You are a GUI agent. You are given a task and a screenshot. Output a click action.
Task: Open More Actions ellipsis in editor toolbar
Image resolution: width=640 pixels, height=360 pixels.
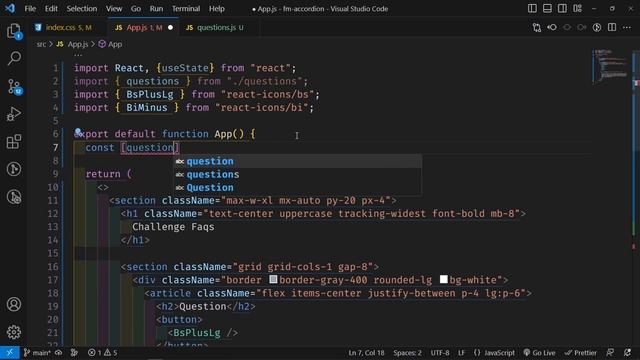pos(627,27)
